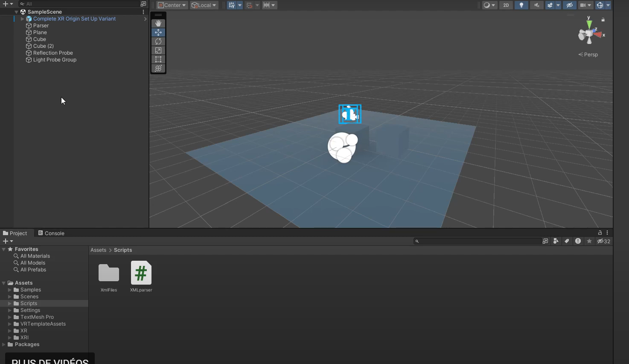The image size is (629, 364).
Task: Select the Scale tool
Action: pyautogui.click(x=158, y=50)
